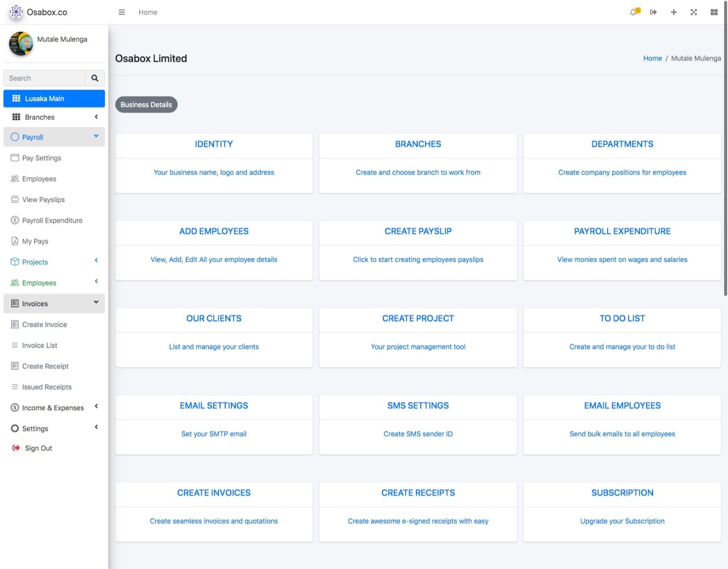Click the Mutale Mulenga username in sidebar
The width and height of the screenshot is (728, 569).
coord(62,39)
